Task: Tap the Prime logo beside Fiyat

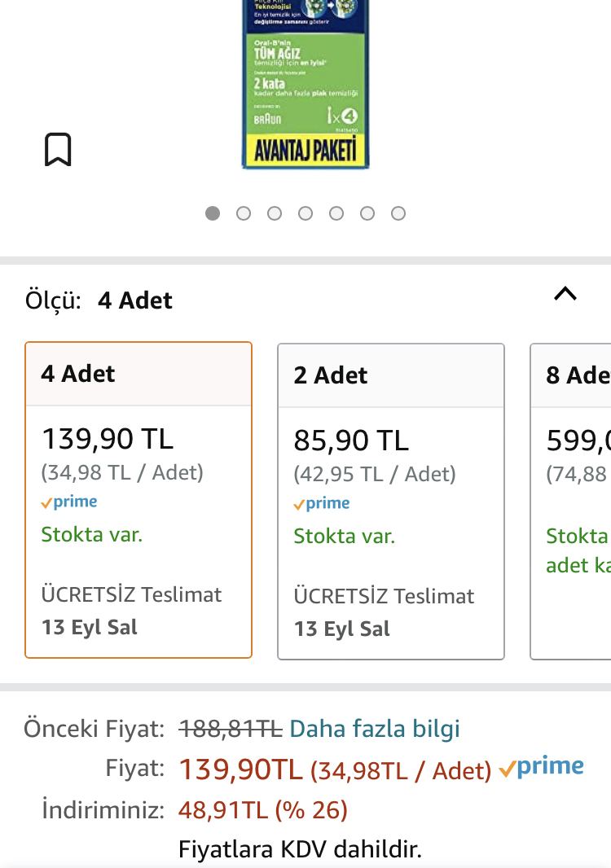Action: click(x=542, y=767)
